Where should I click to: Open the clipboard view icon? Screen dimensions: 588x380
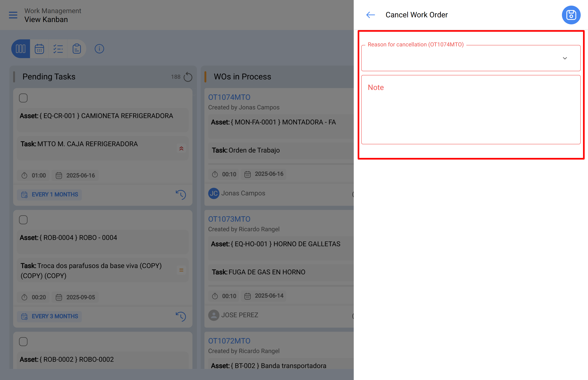[x=77, y=49]
